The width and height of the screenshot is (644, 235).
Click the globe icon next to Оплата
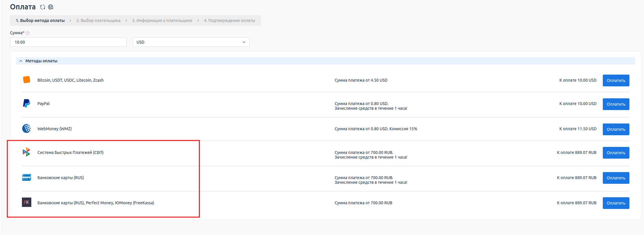click(x=51, y=7)
